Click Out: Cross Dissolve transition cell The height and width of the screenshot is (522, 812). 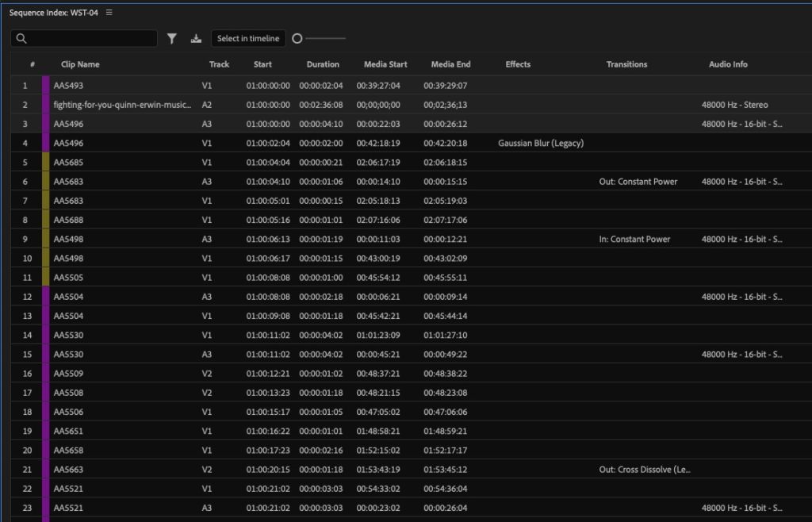[x=645, y=469]
